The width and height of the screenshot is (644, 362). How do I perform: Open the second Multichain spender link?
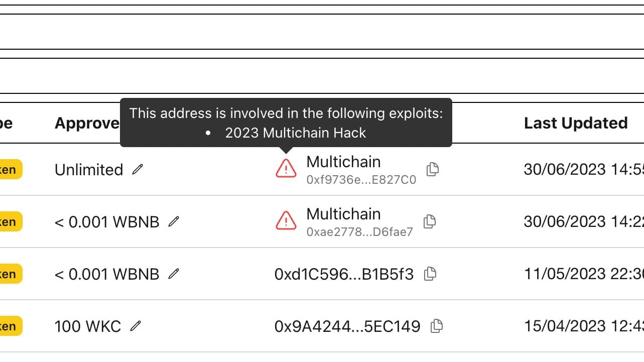tap(343, 214)
